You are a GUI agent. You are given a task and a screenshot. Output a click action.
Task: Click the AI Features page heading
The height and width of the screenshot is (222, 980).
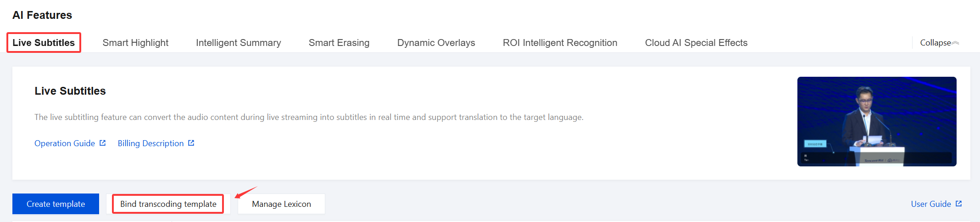coord(42,15)
